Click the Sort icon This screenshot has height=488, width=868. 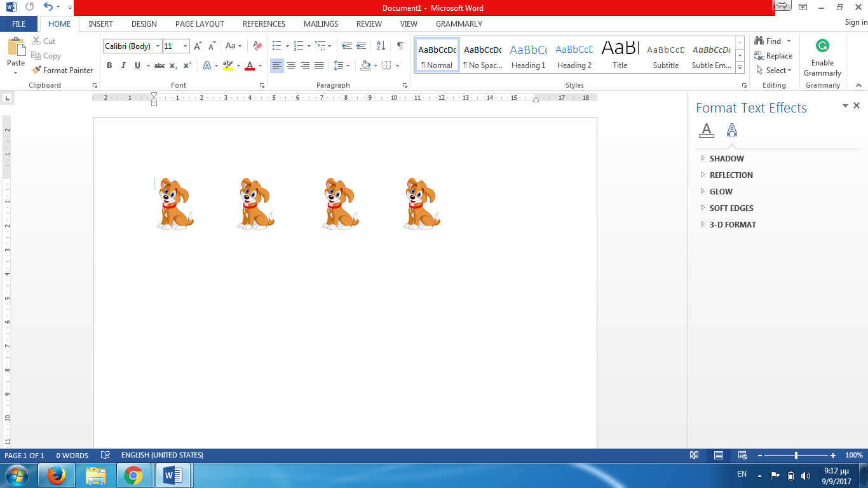click(x=381, y=46)
